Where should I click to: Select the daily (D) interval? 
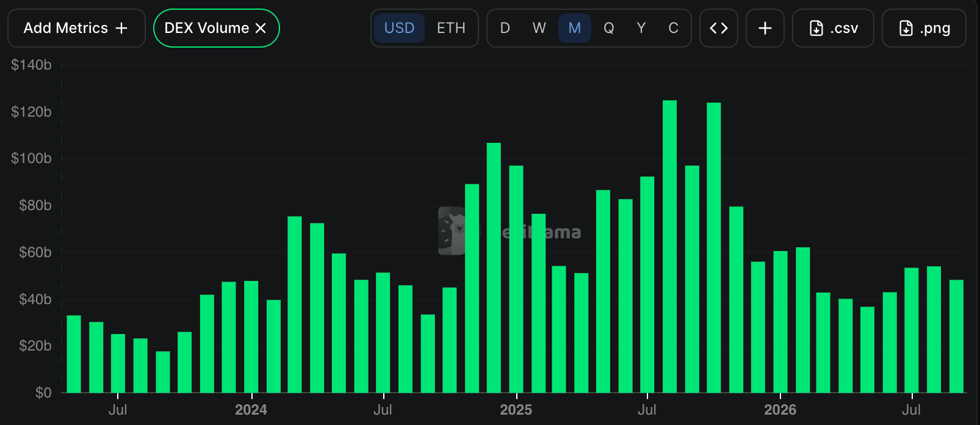(505, 28)
